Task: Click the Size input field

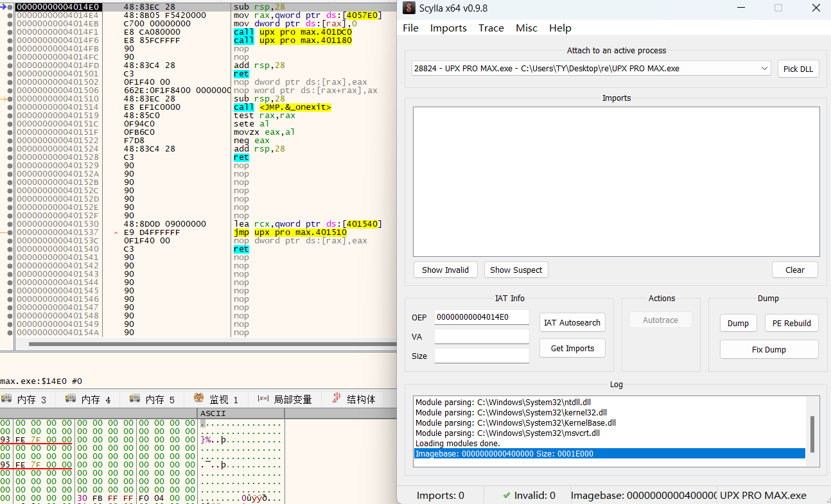Action: pyautogui.click(x=482, y=356)
